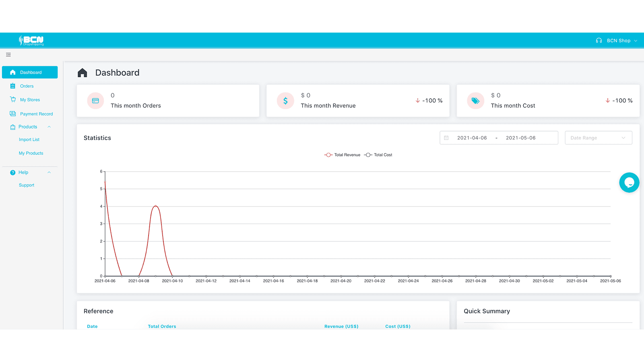Toggle the Total Revenue series in chart legend
Screen dimensions: 644x362
[x=342, y=154]
